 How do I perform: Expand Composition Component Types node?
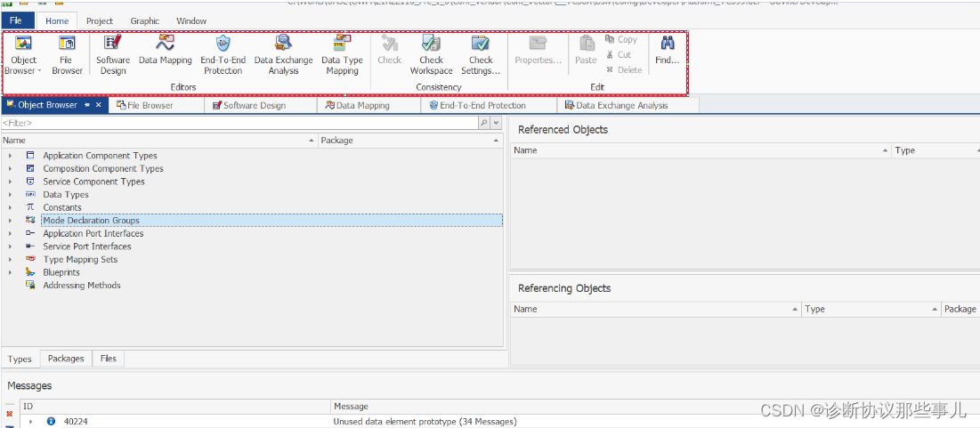point(10,169)
